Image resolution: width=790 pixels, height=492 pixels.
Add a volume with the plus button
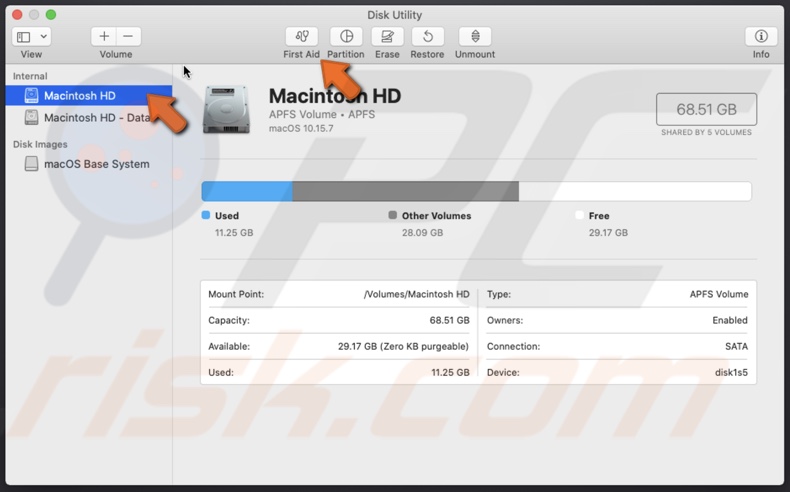pos(104,37)
